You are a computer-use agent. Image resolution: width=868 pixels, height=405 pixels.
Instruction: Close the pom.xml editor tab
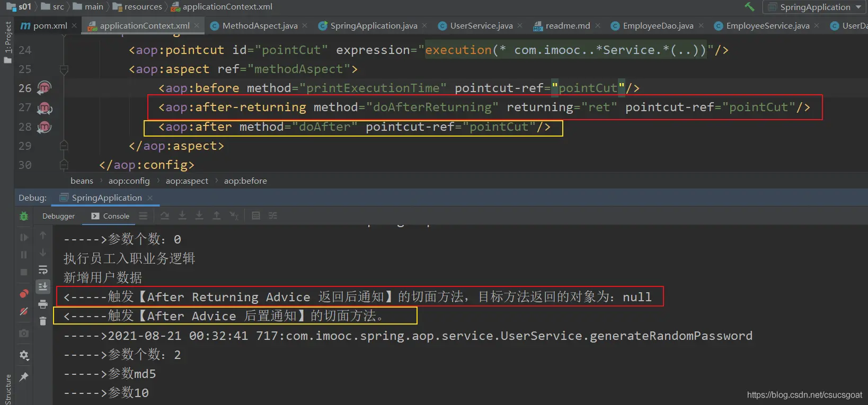tap(74, 25)
